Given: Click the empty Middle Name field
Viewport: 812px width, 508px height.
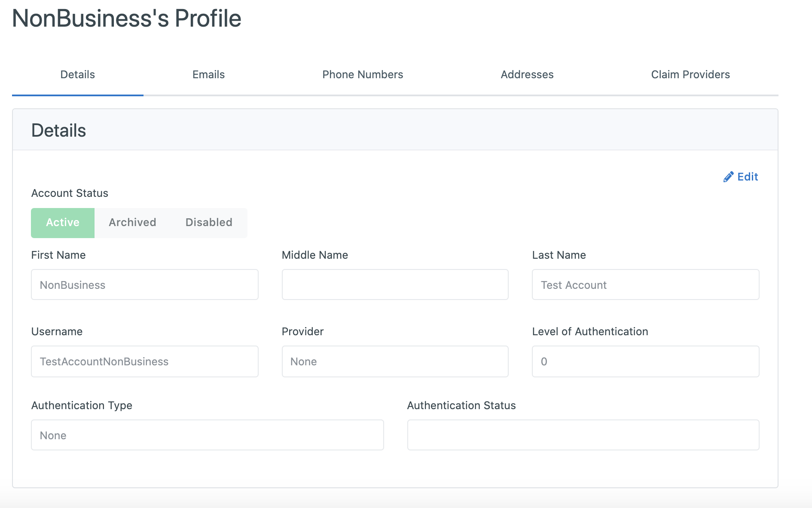Looking at the screenshot, I should click(x=395, y=285).
